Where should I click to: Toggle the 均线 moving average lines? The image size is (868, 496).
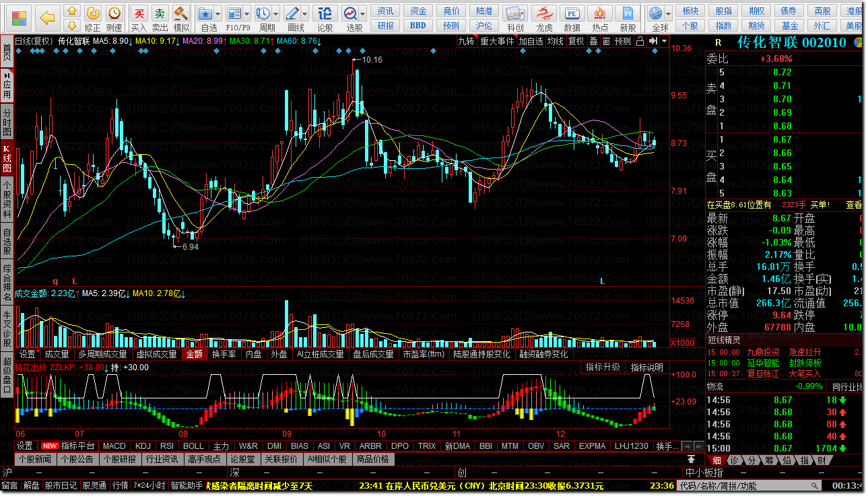click(x=555, y=41)
